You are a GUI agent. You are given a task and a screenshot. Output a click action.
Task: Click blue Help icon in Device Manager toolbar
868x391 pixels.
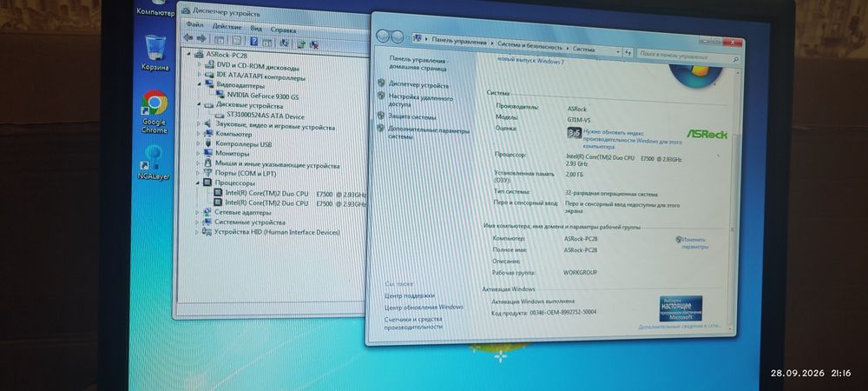click(x=253, y=41)
